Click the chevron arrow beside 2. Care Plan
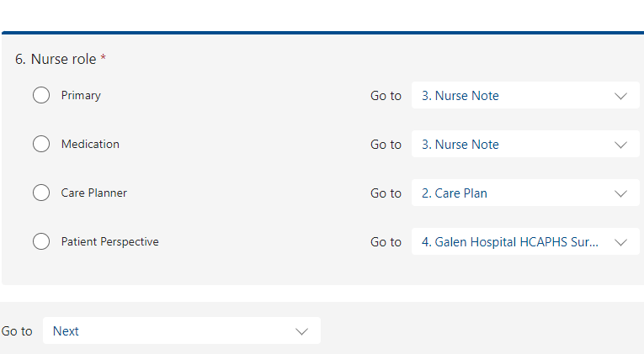The width and height of the screenshot is (644, 354). [620, 193]
